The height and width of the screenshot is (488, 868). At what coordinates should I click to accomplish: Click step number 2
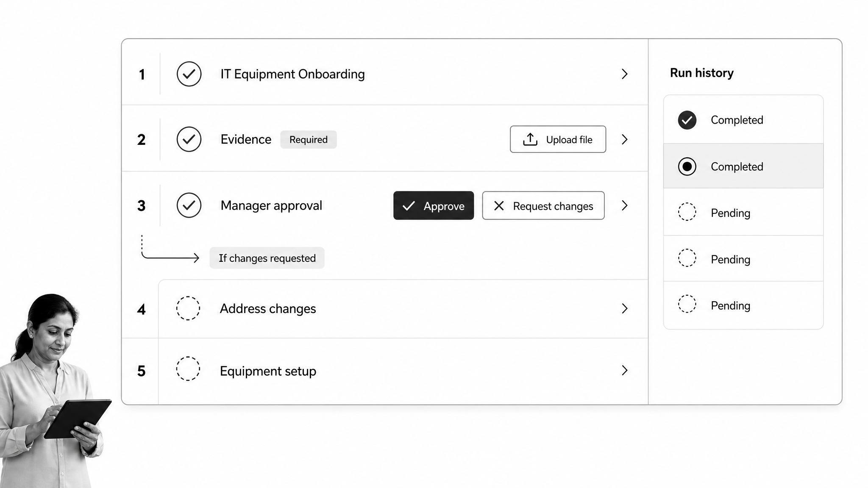point(142,140)
